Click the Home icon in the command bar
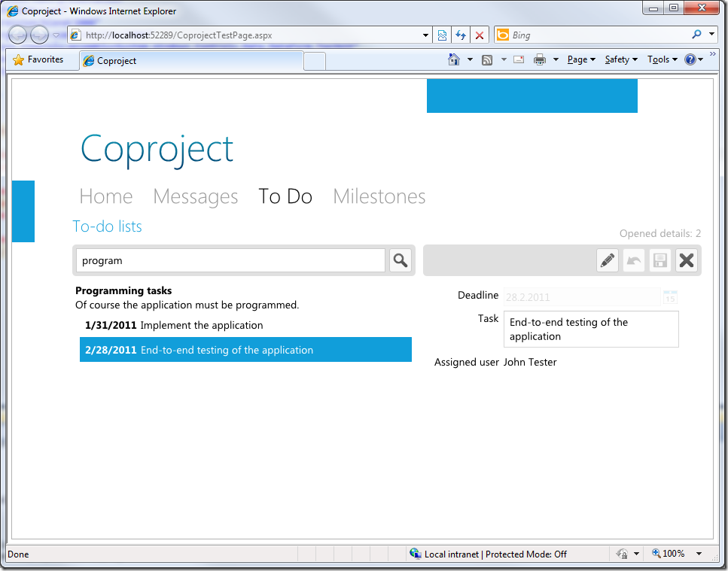 (x=454, y=59)
